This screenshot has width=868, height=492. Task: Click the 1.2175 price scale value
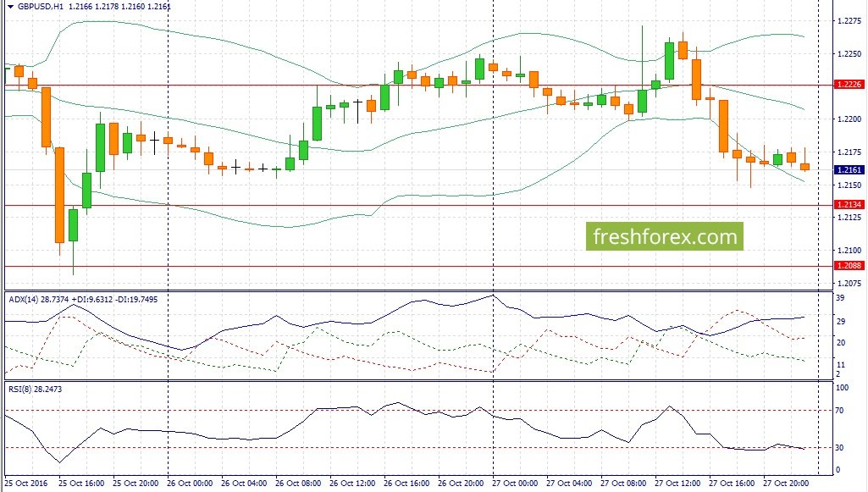[x=849, y=152]
